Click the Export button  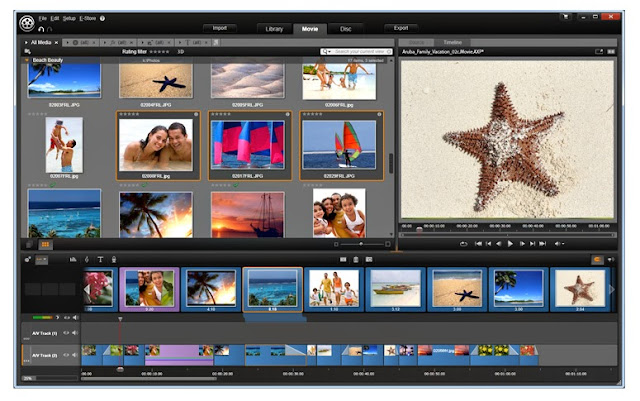[401, 28]
